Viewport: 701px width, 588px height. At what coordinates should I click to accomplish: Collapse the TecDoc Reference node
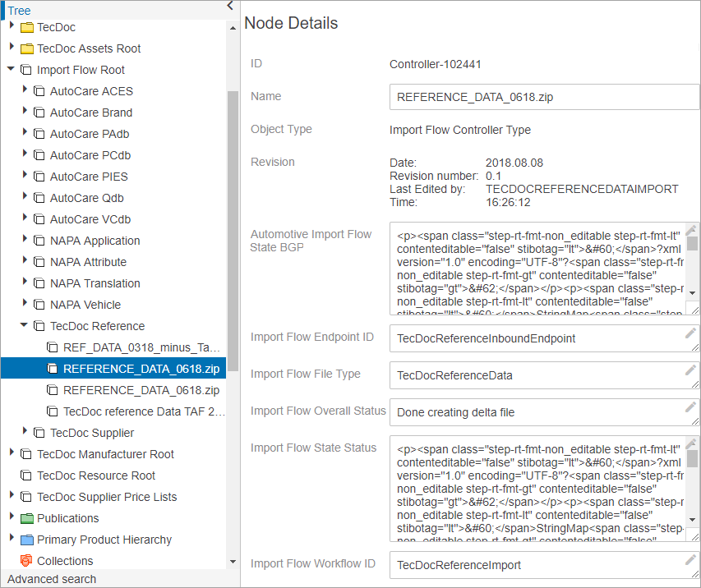click(x=24, y=325)
